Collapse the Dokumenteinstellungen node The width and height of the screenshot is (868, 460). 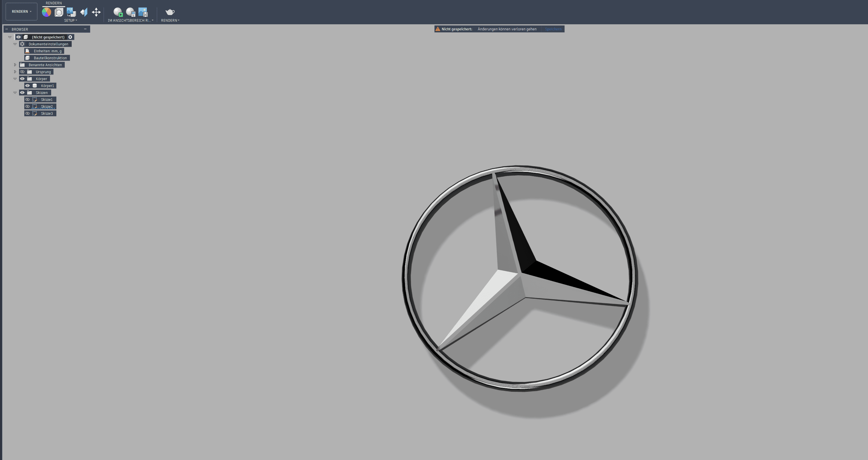[x=15, y=44]
